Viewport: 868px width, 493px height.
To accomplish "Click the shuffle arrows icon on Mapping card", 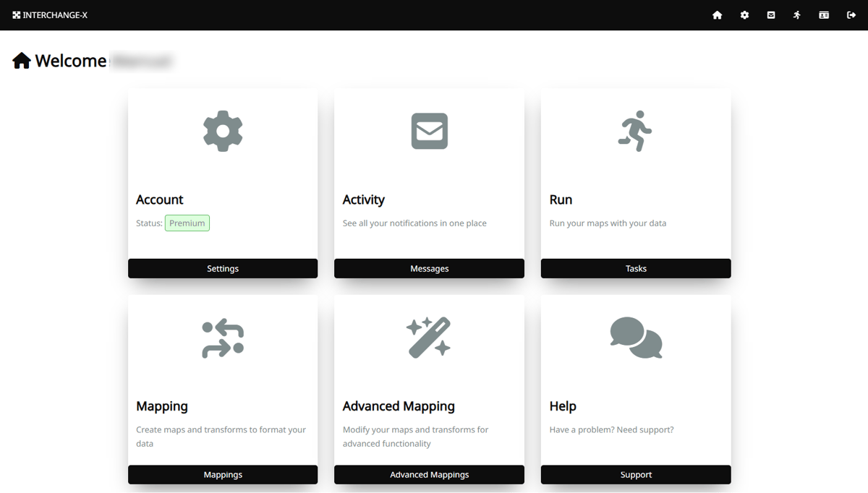I will 223,338.
